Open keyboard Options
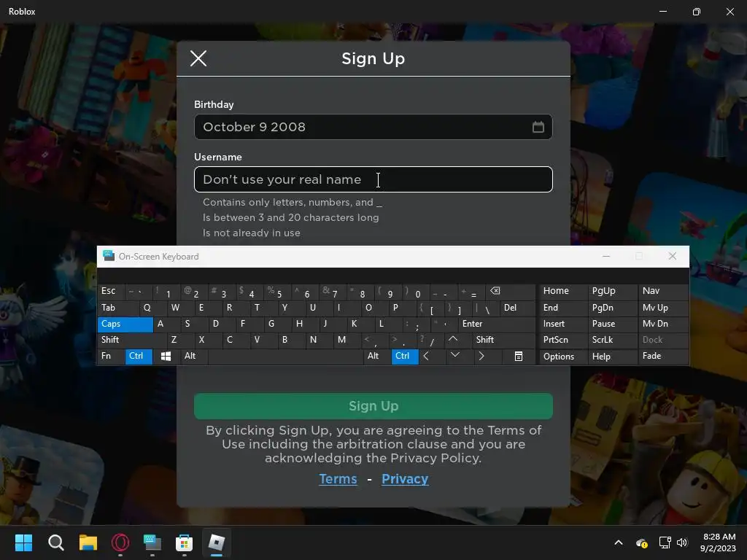This screenshot has width=747, height=560. click(563, 356)
